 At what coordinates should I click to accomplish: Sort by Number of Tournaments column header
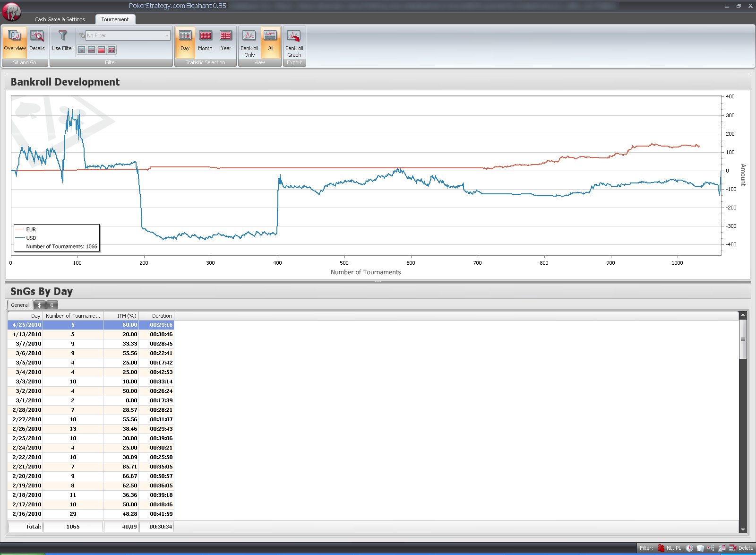point(73,316)
